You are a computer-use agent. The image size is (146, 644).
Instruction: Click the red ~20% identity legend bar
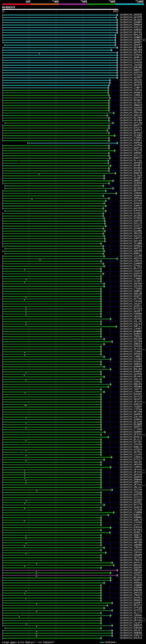16,4
